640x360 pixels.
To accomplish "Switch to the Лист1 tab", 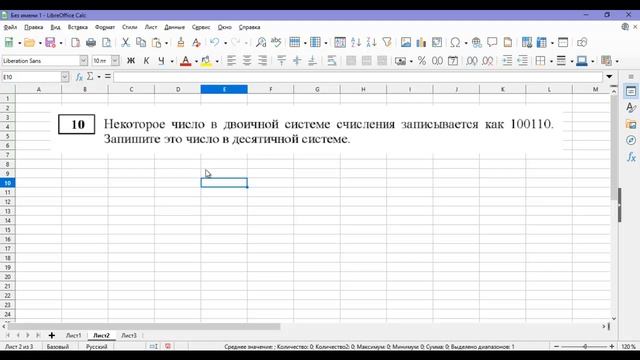I will click(73, 336).
